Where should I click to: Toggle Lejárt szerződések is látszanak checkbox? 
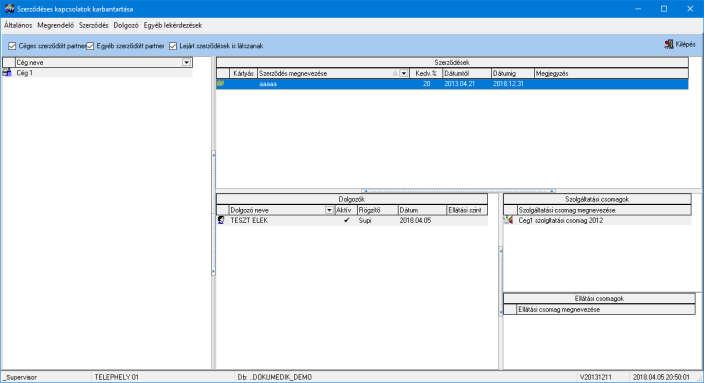point(173,46)
